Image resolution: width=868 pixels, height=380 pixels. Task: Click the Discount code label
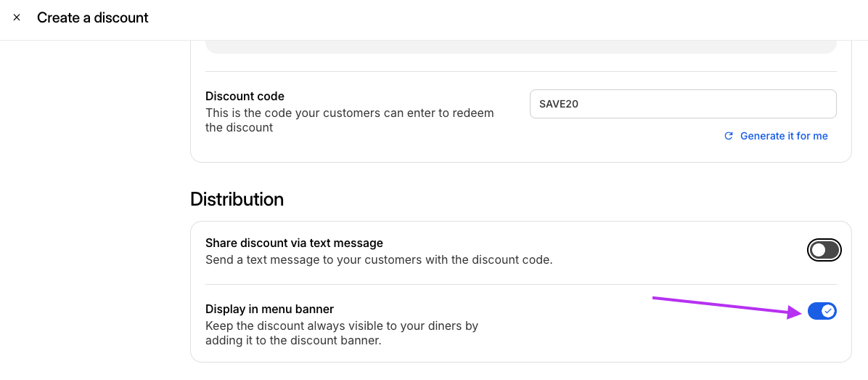point(245,97)
